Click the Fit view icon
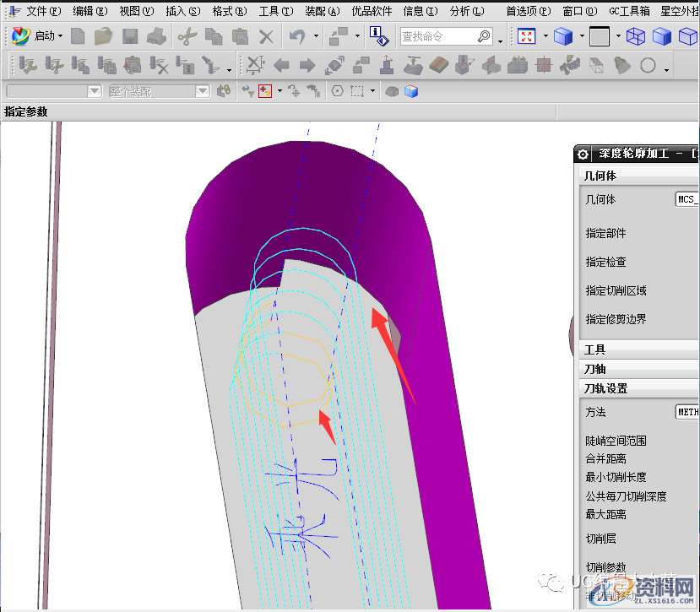Image resolution: width=700 pixels, height=612 pixels. tap(527, 36)
